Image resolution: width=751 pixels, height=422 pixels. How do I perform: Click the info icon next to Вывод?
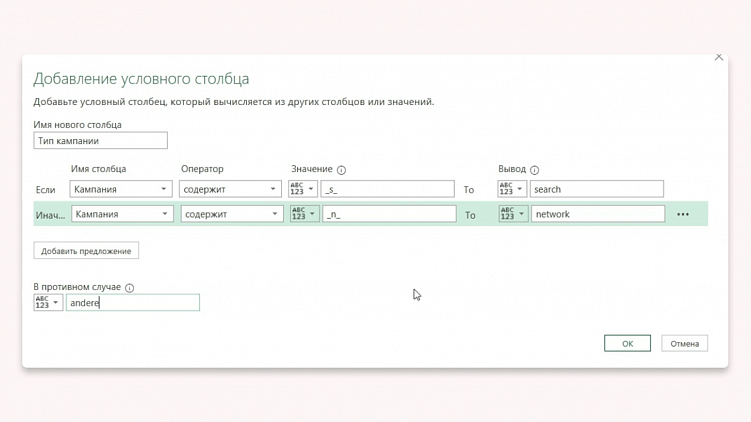pyautogui.click(x=535, y=170)
